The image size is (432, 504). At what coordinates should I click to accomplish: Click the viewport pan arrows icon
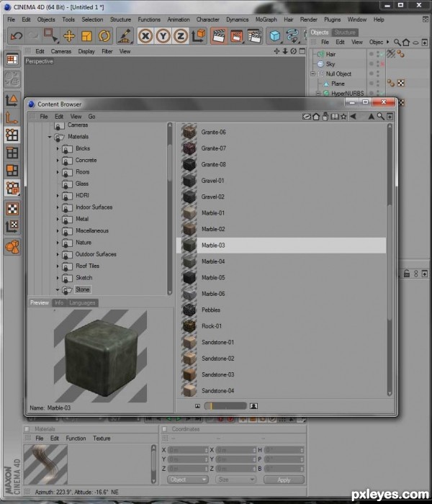pyautogui.click(x=276, y=51)
